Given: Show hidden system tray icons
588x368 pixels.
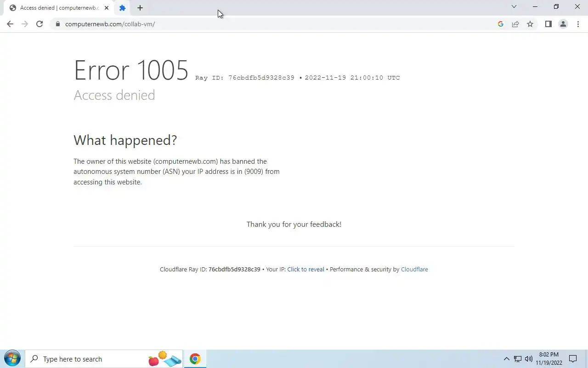Looking at the screenshot, I should point(507,359).
